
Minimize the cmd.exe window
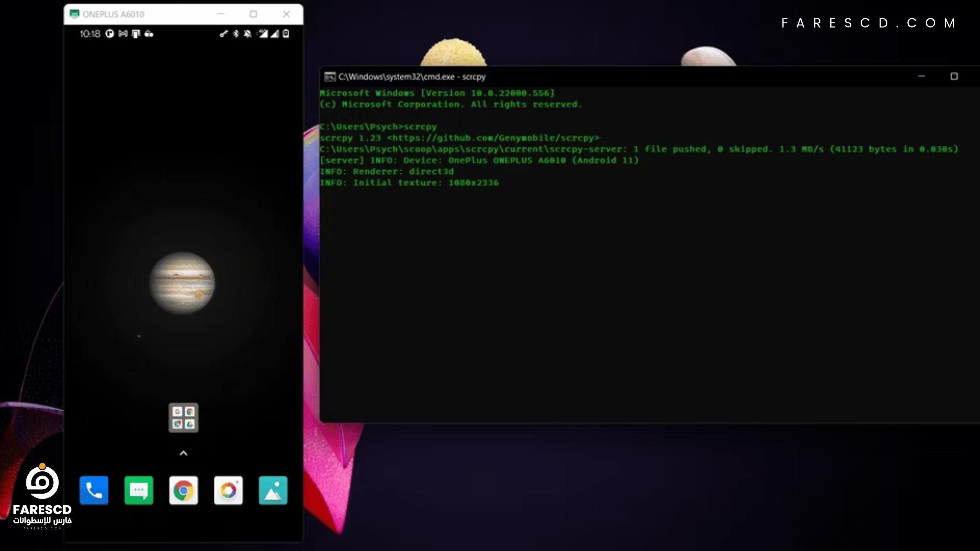pyautogui.click(x=921, y=77)
